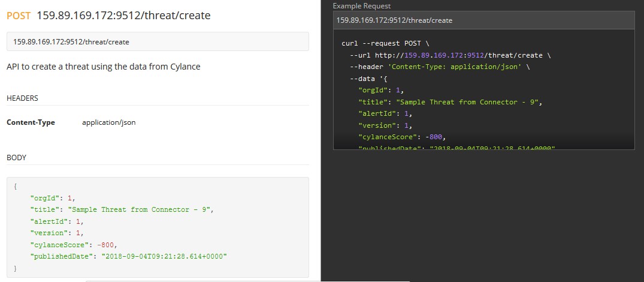
Task: Click the "orgId": 1 line in body
Action: (53, 198)
